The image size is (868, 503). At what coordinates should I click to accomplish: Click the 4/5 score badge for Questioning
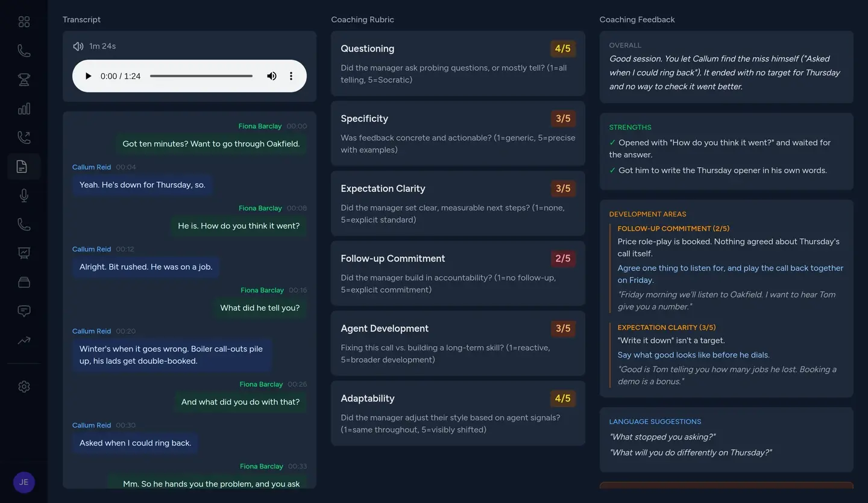pos(563,49)
